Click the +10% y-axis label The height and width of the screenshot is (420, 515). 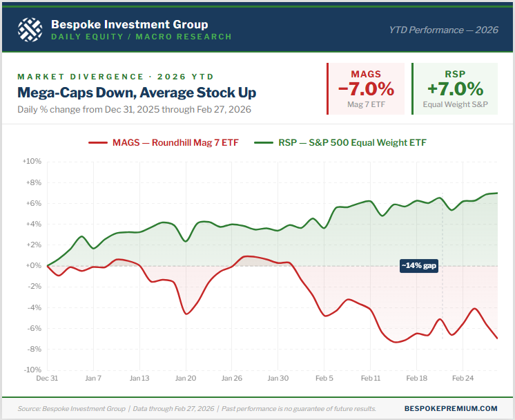[32, 161]
